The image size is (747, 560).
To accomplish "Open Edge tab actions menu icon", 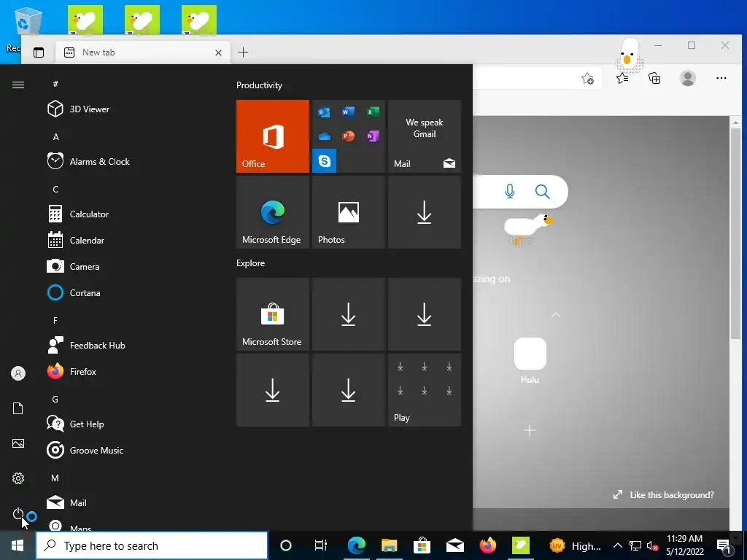I will pyautogui.click(x=39, y=52).
